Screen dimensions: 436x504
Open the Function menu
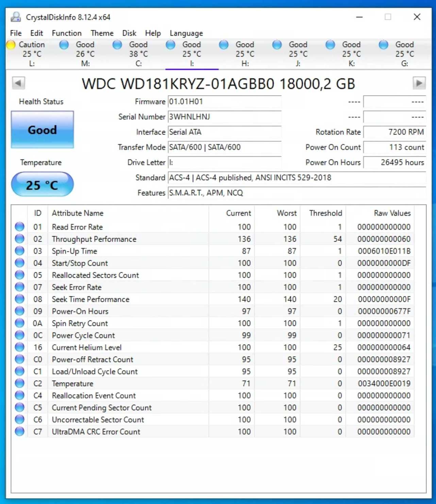coord(67,33)
